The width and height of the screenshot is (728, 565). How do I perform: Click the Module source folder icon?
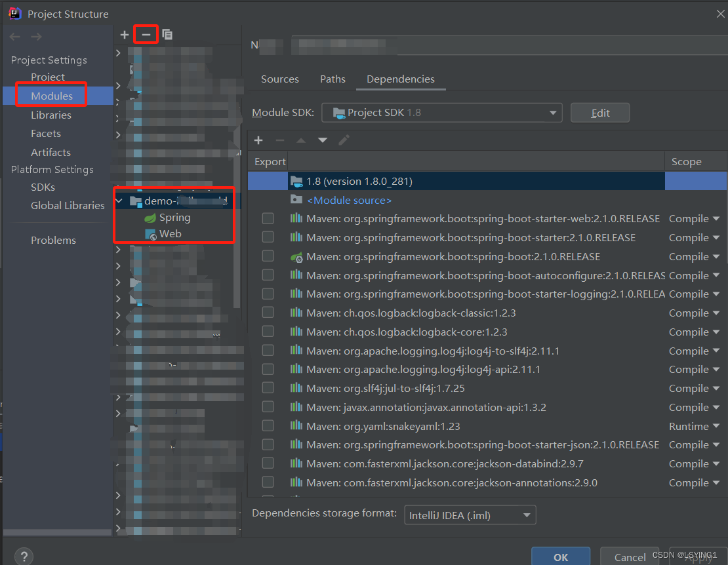coord(296,199)
